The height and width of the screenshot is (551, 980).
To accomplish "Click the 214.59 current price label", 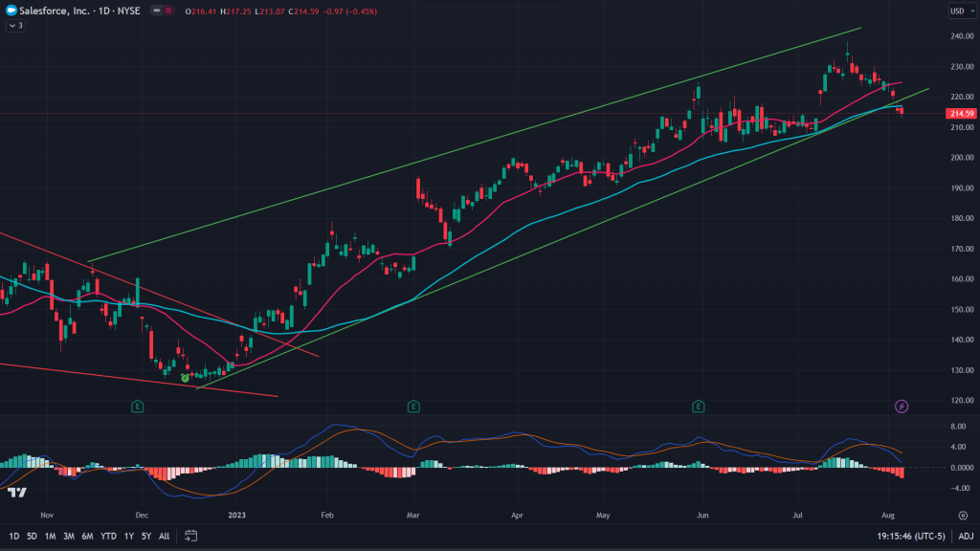I will (959, 114).
